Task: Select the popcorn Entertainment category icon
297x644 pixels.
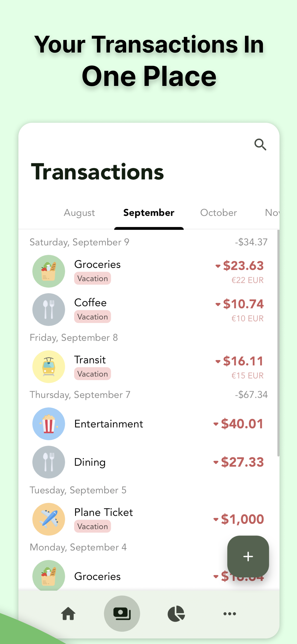Action: pos(49,424)
